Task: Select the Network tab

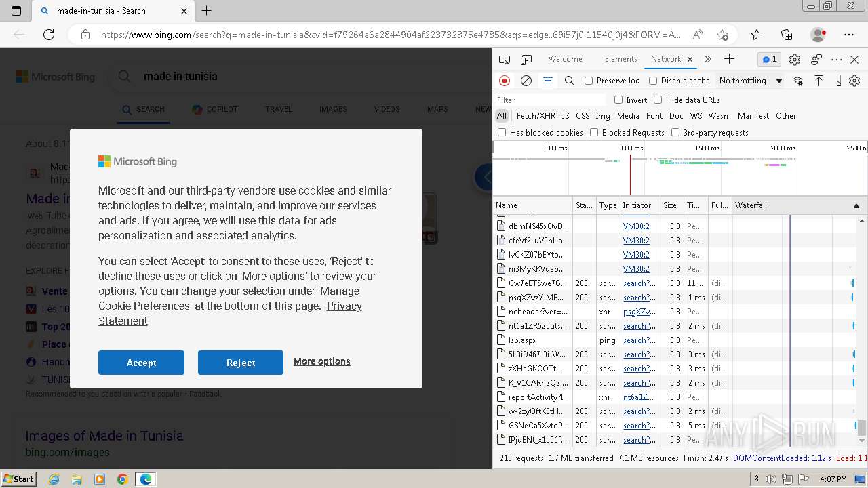Action: [x=666, y=59]
